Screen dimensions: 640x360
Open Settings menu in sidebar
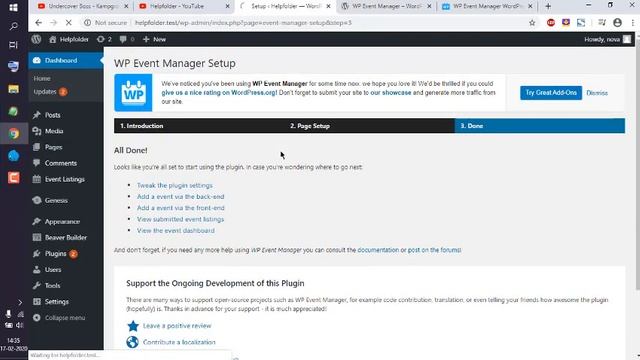click(x=56, y=302)
